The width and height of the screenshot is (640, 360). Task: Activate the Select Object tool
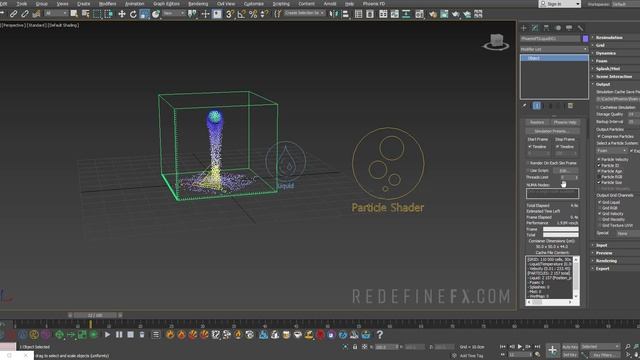[x=74, y=14]
